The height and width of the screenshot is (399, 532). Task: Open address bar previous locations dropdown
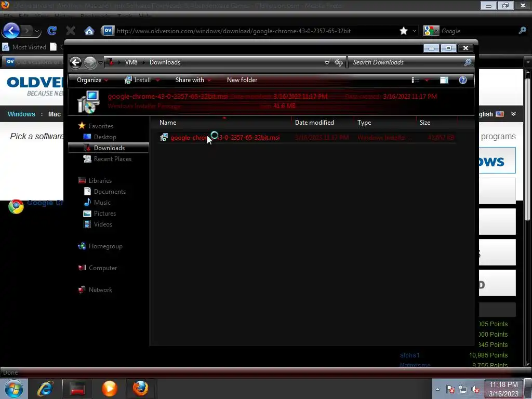327,62
